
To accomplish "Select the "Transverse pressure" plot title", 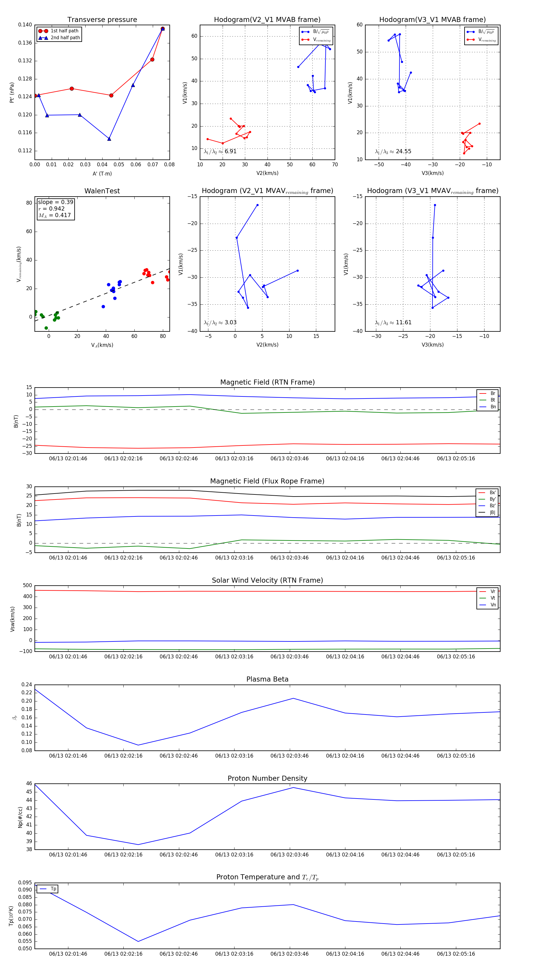I will [x=102, y=20].
